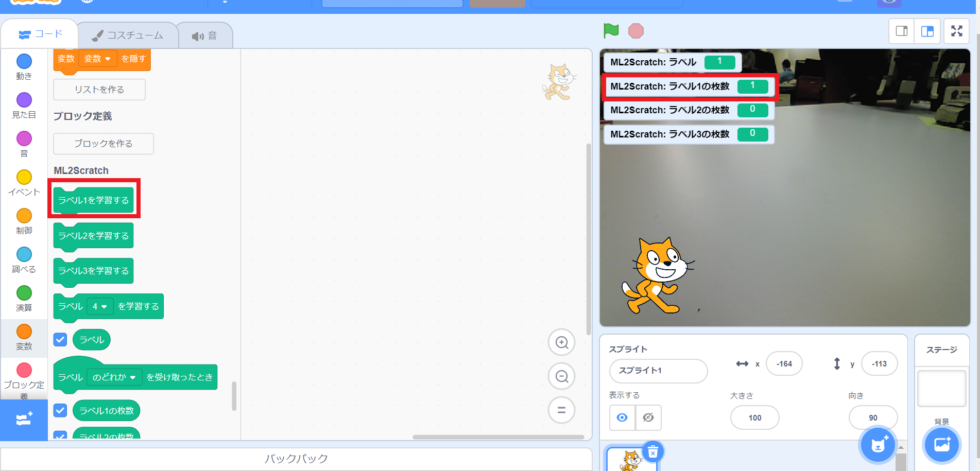Click the workspace horizontal scrollbar
The width and height of the screenshot is (980, 471).
click(x=498, y=437)
